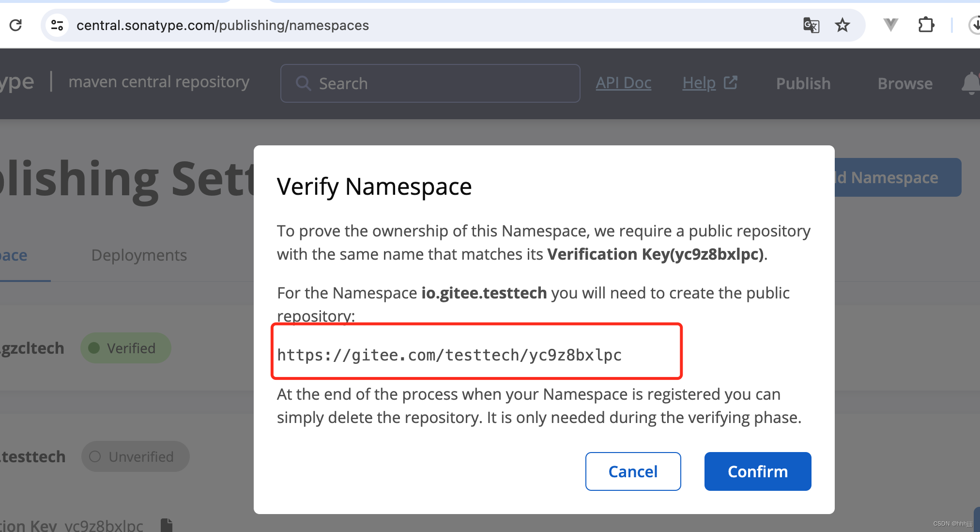Open the Browse menu item
Screen dimensions: 980x532
pos(905,83)
